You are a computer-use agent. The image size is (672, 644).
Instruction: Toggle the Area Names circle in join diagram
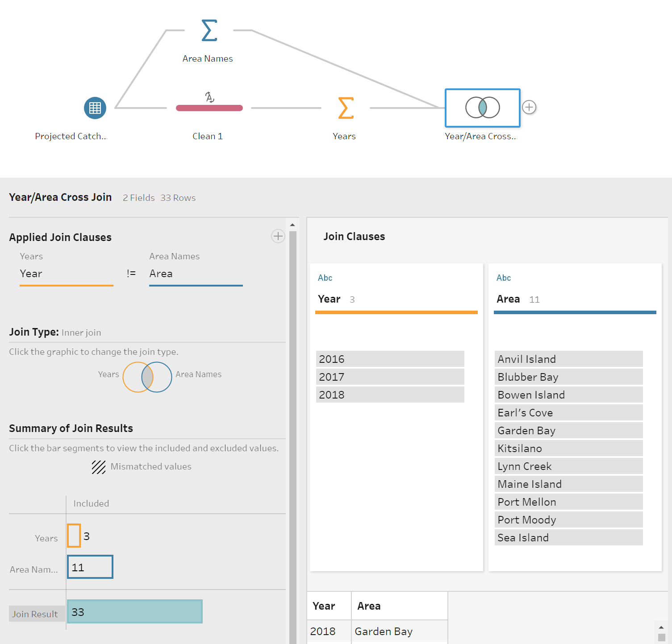point(161,377)
